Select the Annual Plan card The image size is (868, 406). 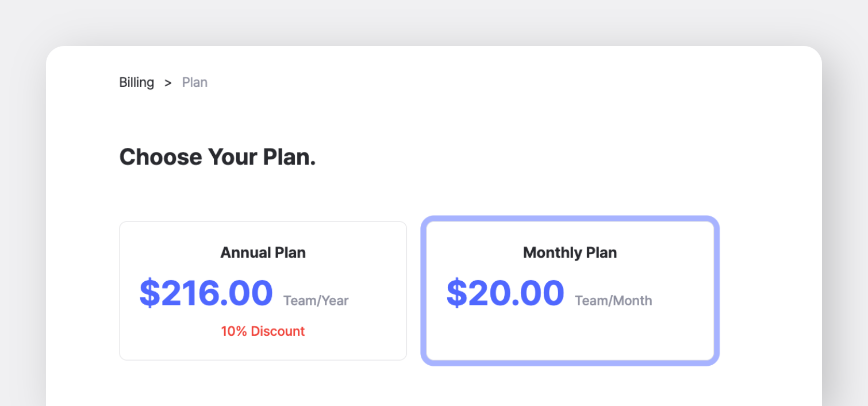click(x=263, y=345)
